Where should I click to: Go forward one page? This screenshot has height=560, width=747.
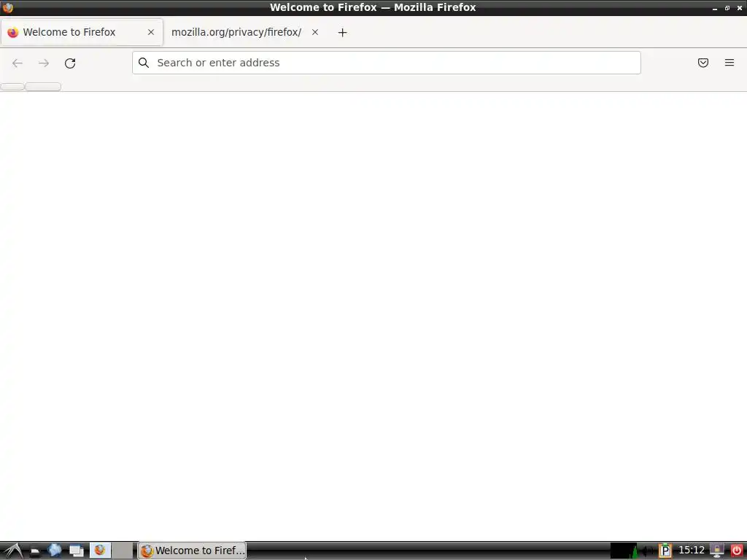[44, 63]
